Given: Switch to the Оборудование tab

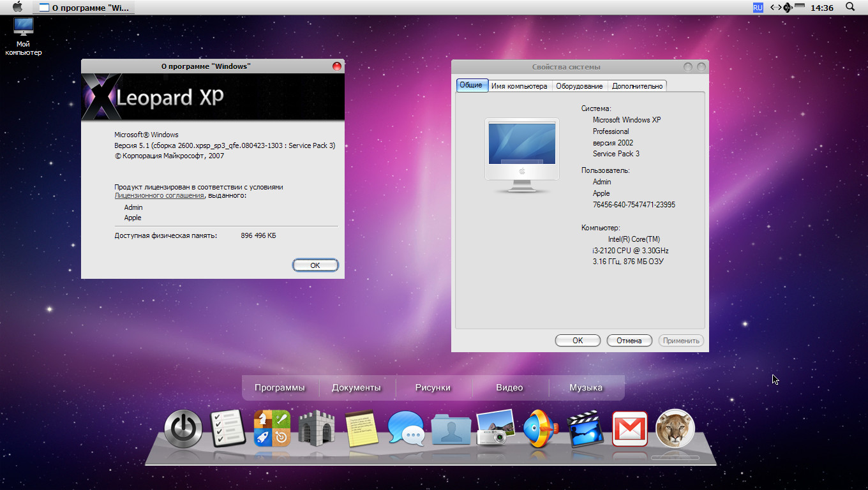Looking at the screenshot, I should 579,86.
